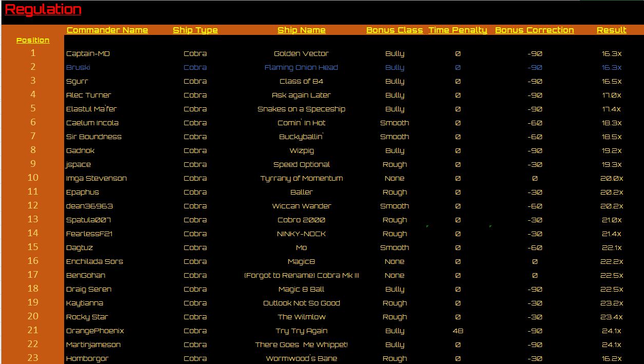Select commander Captain-MD cell
The width and height of the screenshot is (644, 364).
point(88,53)
